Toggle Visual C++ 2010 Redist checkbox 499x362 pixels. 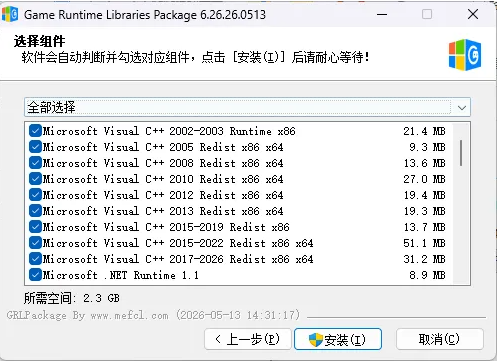(x=35, y=179)
